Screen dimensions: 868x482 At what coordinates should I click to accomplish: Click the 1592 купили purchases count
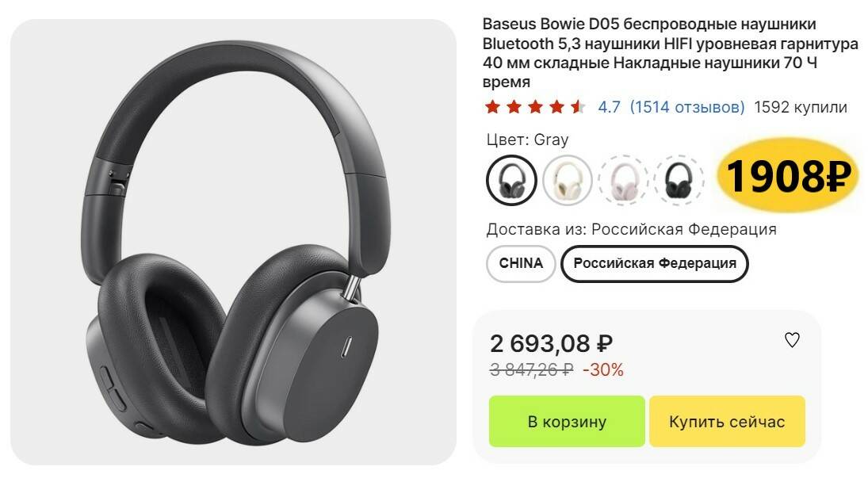(801, 107)
